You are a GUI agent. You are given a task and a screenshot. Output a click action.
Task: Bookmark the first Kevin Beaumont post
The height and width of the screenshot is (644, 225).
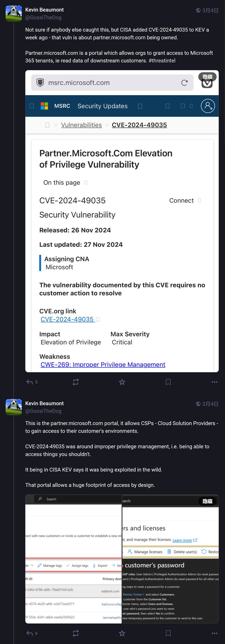(x=168, y=382)
